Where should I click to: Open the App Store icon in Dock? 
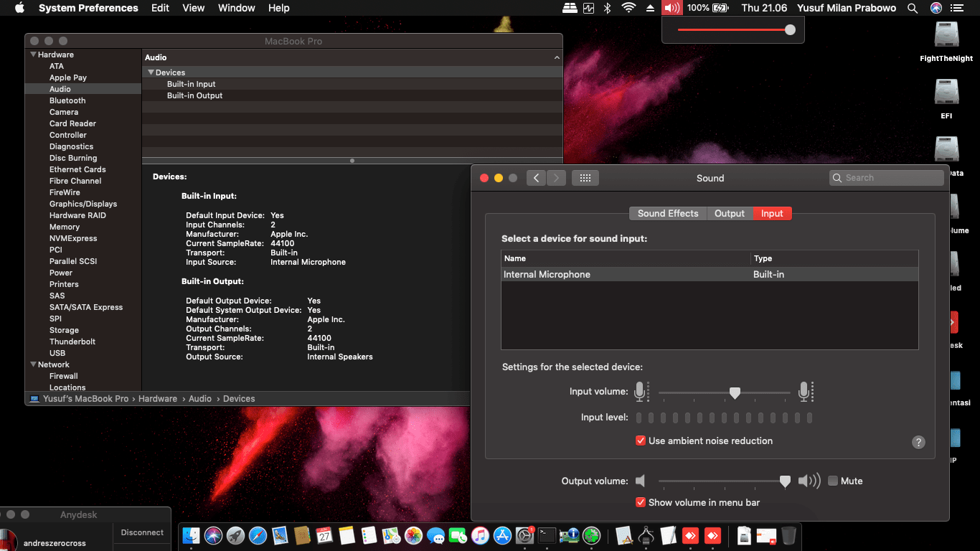coord(502,535)
